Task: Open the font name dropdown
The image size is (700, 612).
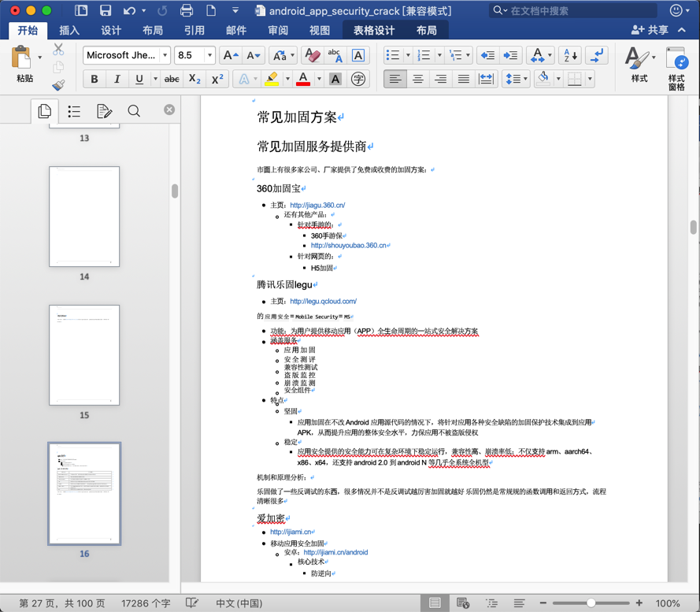Action: pos(165,56)
